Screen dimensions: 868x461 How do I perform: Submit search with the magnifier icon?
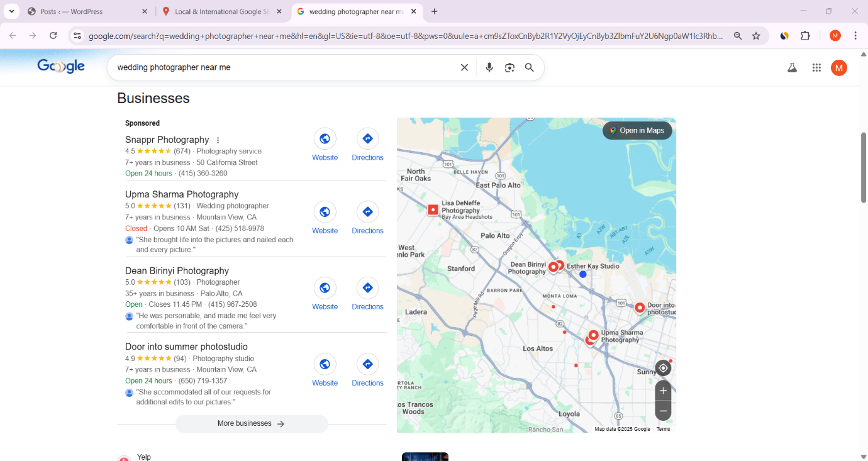point(530,67)
